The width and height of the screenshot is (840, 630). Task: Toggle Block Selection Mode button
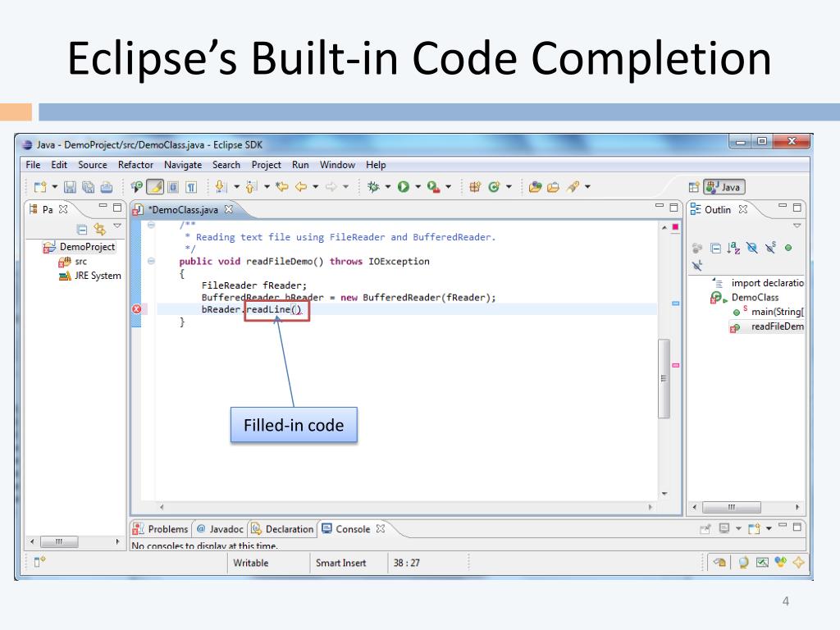pos(173,187)
